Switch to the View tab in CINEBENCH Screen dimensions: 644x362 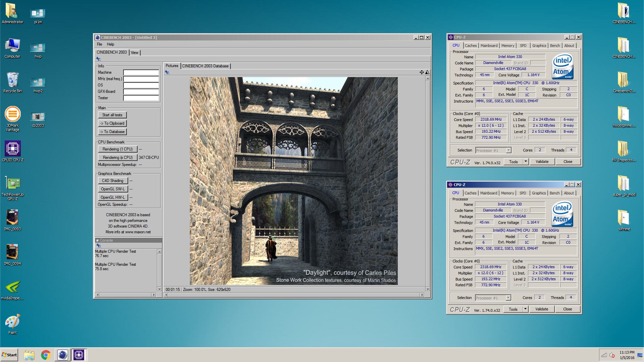pos(135,53)
